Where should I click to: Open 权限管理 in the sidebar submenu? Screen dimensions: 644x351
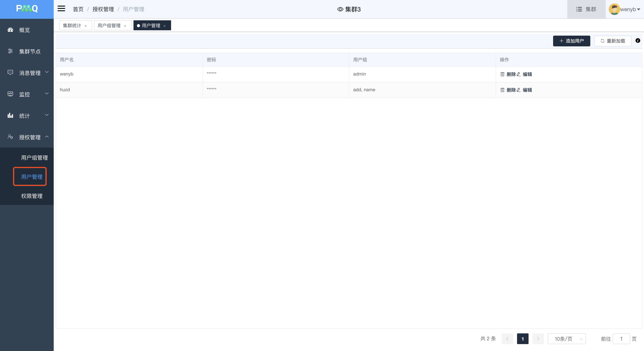pos(32,196)
